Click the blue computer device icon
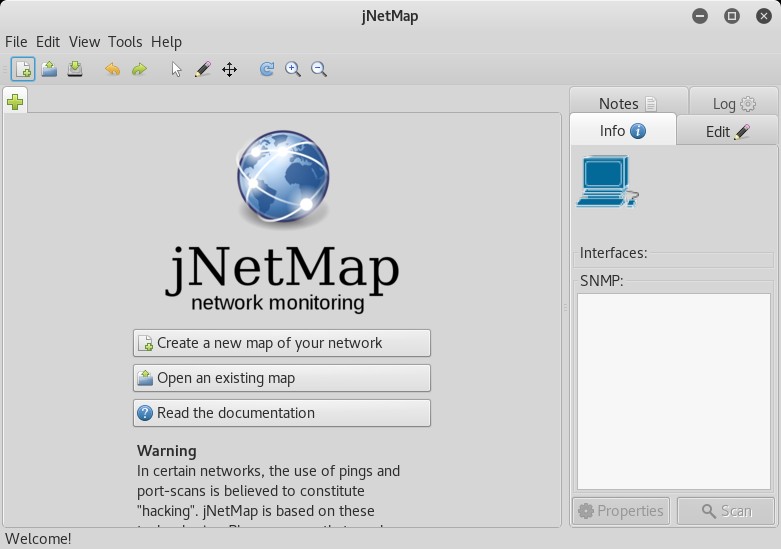The width and height of the screenshot is (781, 549). (x=608, y=181)
